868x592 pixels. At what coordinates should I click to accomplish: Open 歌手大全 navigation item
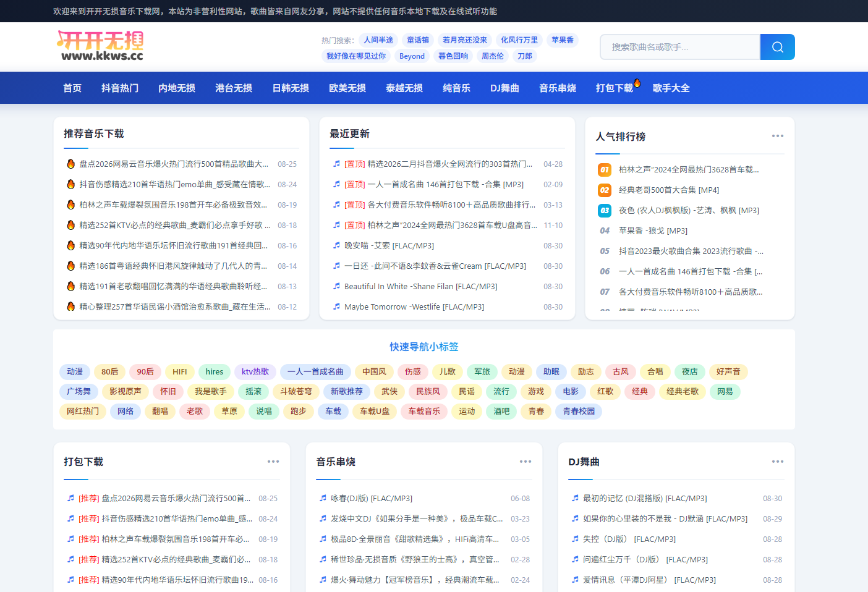pyautogui.click(x=671, y=88)
